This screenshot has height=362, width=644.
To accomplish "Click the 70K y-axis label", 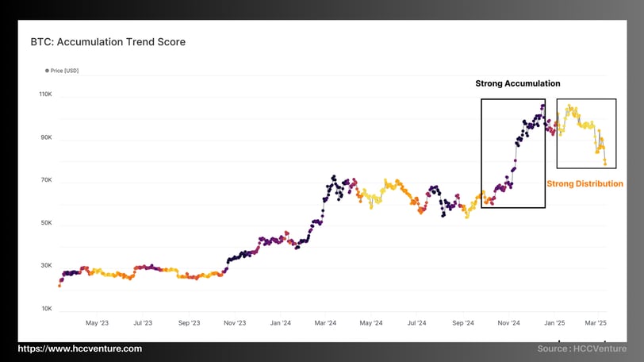I will point(46,180).
